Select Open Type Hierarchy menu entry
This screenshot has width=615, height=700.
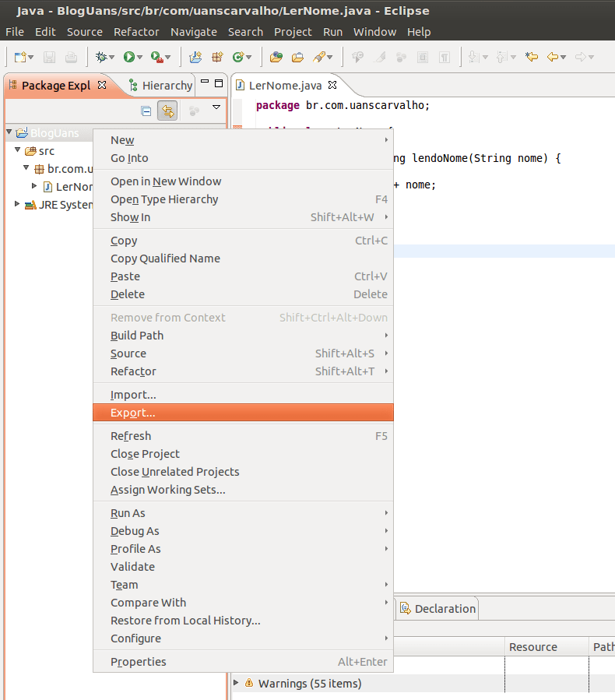pyautogui.click(x=243, y=199)
